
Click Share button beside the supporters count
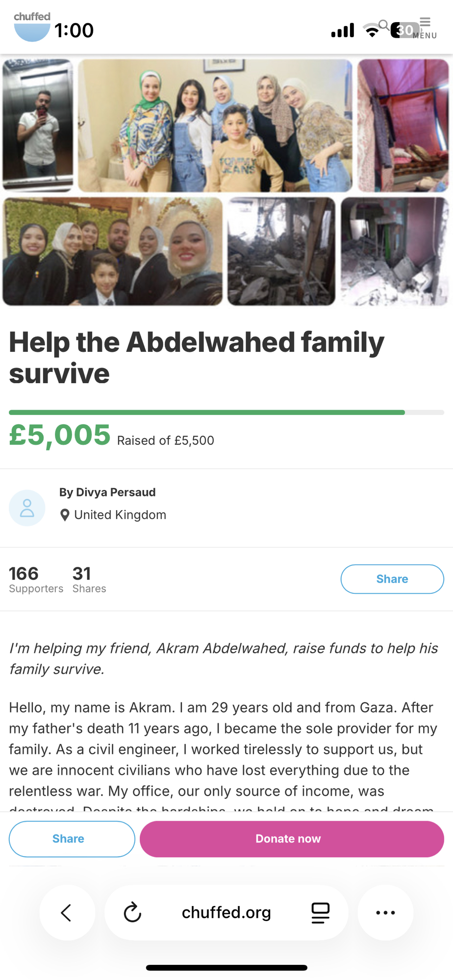[x=392, y=579]
